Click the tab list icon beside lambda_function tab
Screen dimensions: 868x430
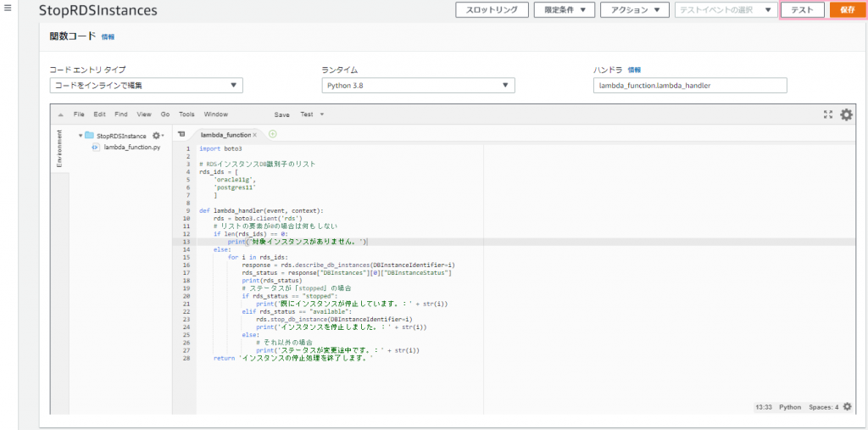[182, 134]
